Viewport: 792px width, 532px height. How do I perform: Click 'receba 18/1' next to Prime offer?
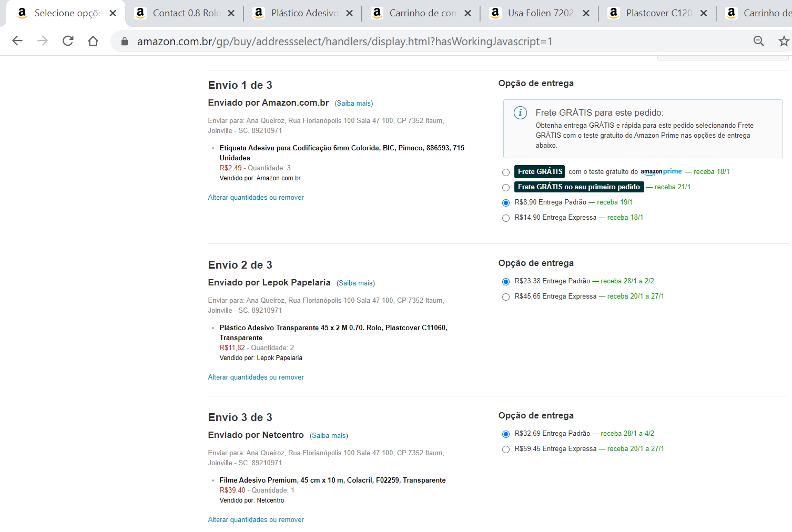point(712,172)
